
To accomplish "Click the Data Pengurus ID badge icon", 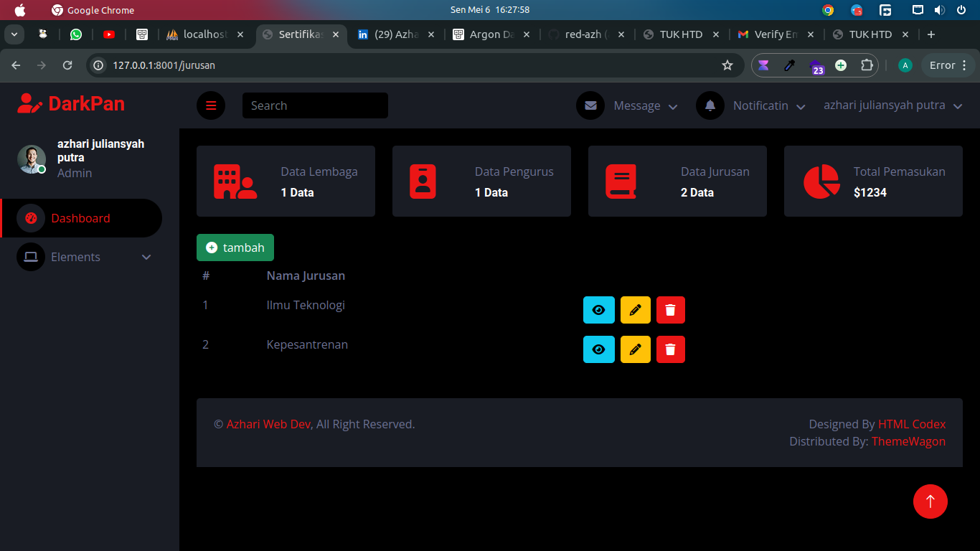I will [x=423, y=182].
